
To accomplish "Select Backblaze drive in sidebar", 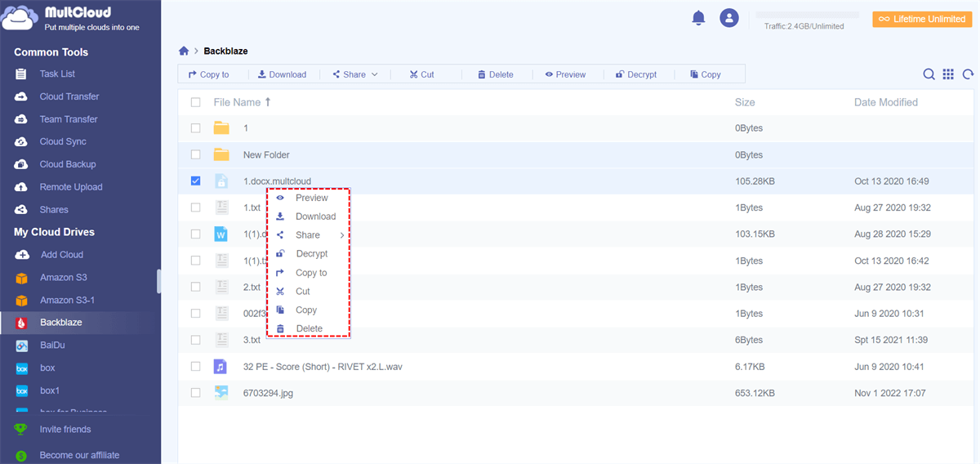I will (x=61, y=323).
